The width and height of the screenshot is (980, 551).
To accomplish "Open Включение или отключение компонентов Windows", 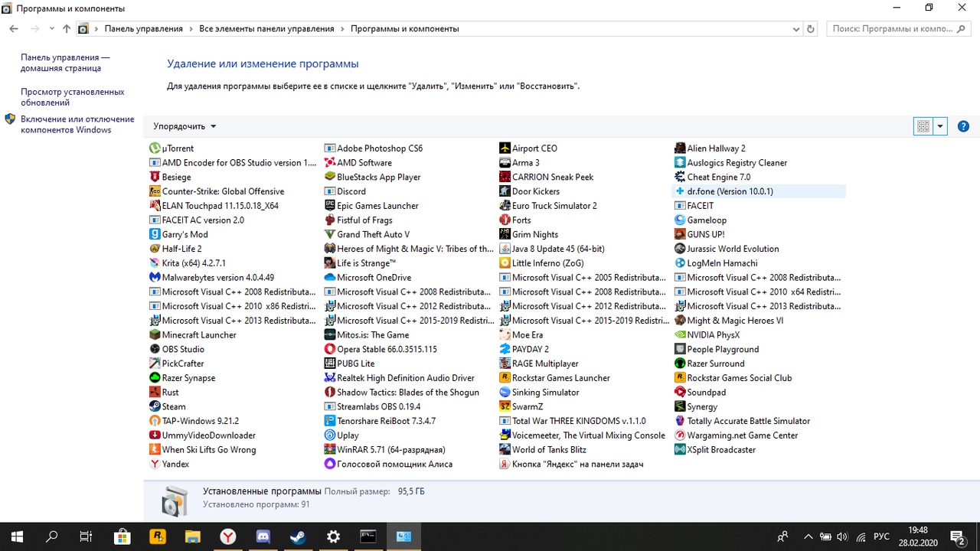I will pyautogui.click(x=77, y=125).
